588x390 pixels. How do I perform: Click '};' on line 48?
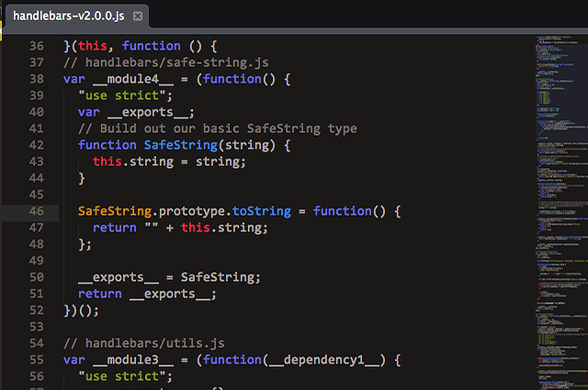click(85, 245)
